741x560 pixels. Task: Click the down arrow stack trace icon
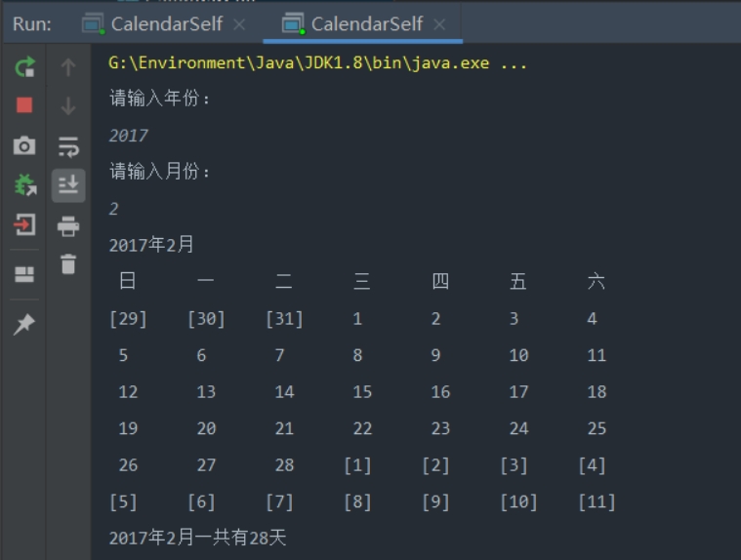click(x=67, y=105)
